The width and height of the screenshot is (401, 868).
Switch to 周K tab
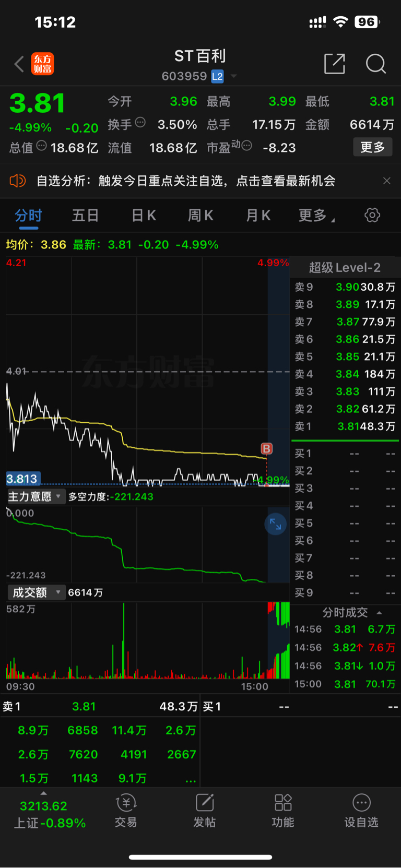click(200, 216)
